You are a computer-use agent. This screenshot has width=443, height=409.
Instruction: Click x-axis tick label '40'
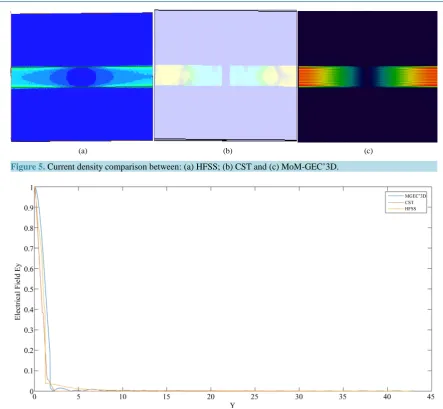pyautogui.click(x=387, y=397)
